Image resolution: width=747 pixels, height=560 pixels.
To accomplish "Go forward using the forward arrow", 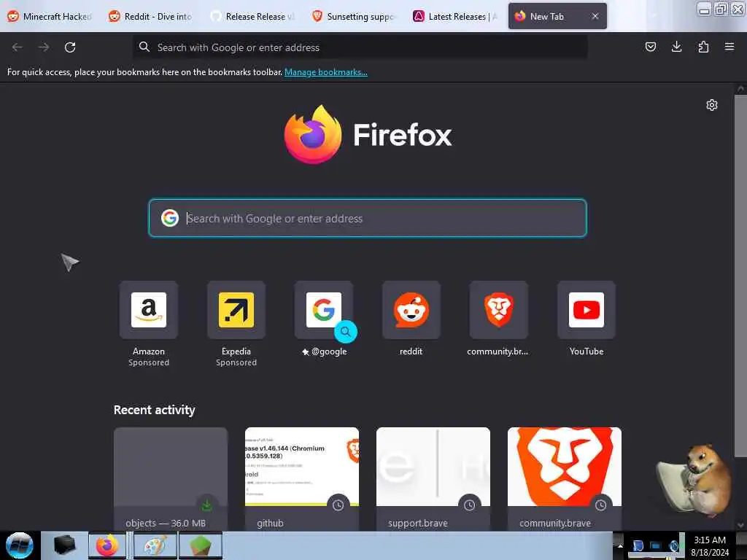I will 44,47.
